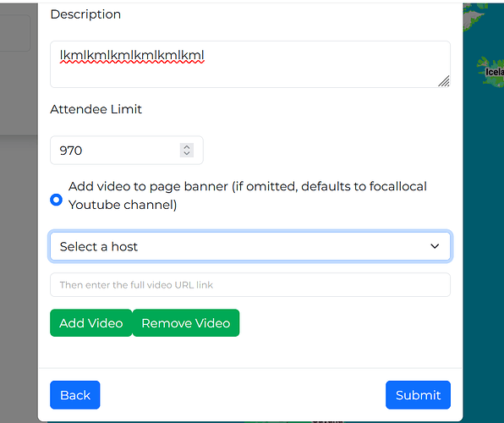Screen dimensions: 504x423
Task: Focus the Attendee Limit number field
Action: pyautogui.click(x=127, y=151)
